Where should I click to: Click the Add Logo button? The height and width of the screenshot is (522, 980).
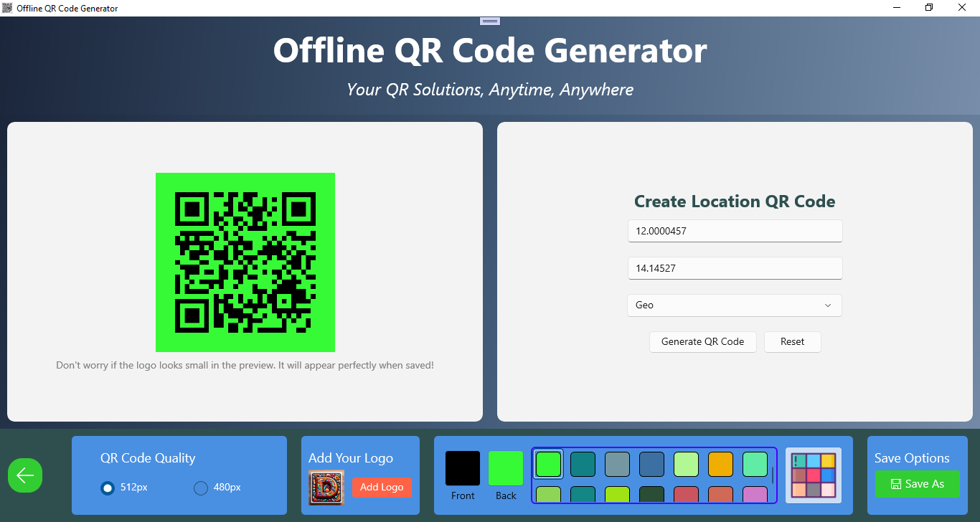pos(382,488)
